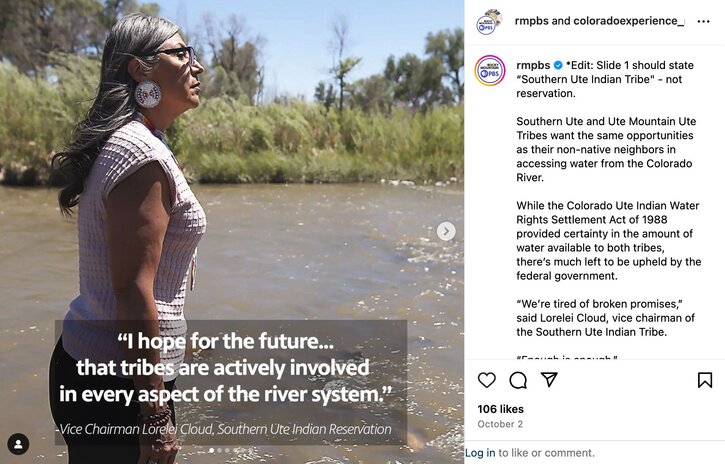Click the Log in link
Viewport: 725px width, 464px height.
[x=480, y=453]
